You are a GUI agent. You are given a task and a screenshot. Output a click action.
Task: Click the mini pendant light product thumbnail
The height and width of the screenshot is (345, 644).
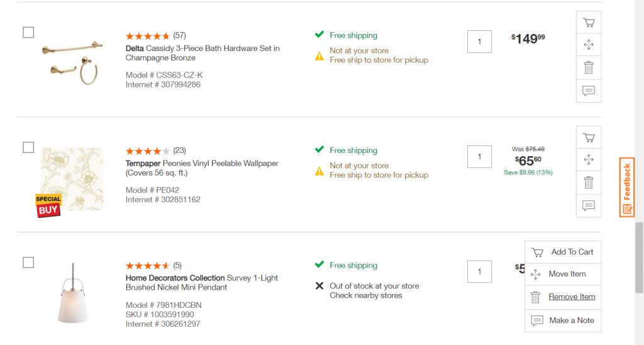tap(73, 293)
